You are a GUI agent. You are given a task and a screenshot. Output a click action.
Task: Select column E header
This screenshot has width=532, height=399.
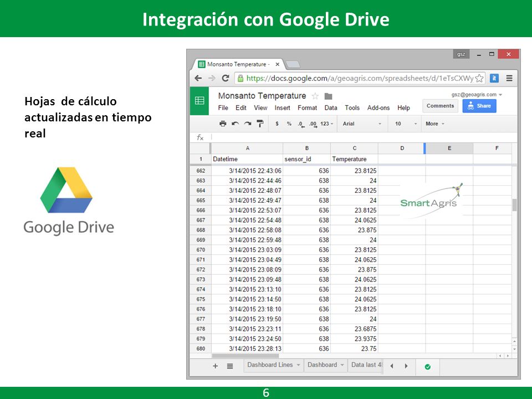pyautogui.click(x=449, y=149)
